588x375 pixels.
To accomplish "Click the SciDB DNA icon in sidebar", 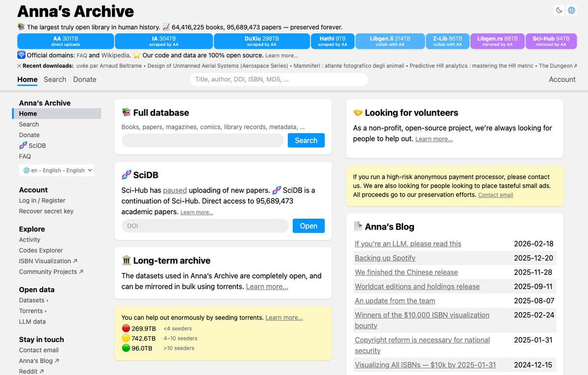I will tap(23, 146).
